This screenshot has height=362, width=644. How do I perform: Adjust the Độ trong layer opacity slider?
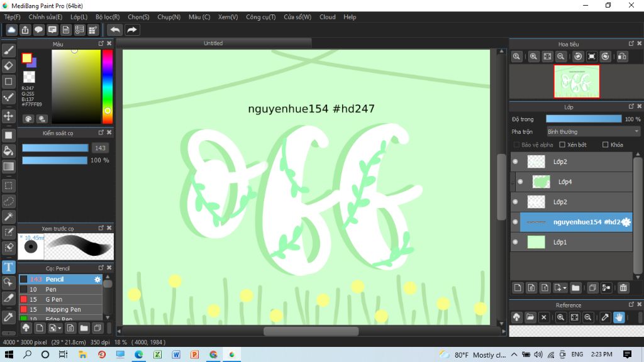coord(584,119)
